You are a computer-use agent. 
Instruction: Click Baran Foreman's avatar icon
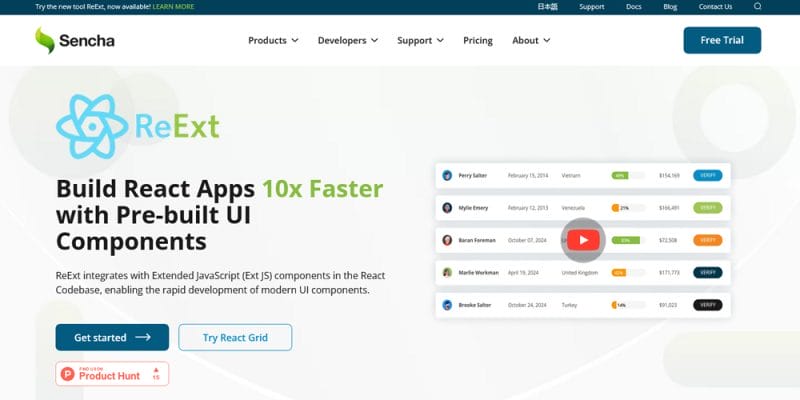point(447,240)
